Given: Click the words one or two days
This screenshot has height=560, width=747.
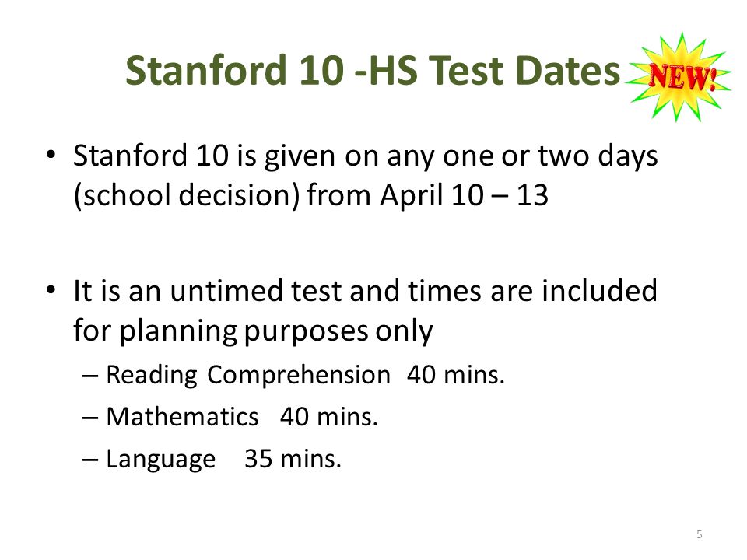Looking at the screenshot, I should click(x=550, y=156).
